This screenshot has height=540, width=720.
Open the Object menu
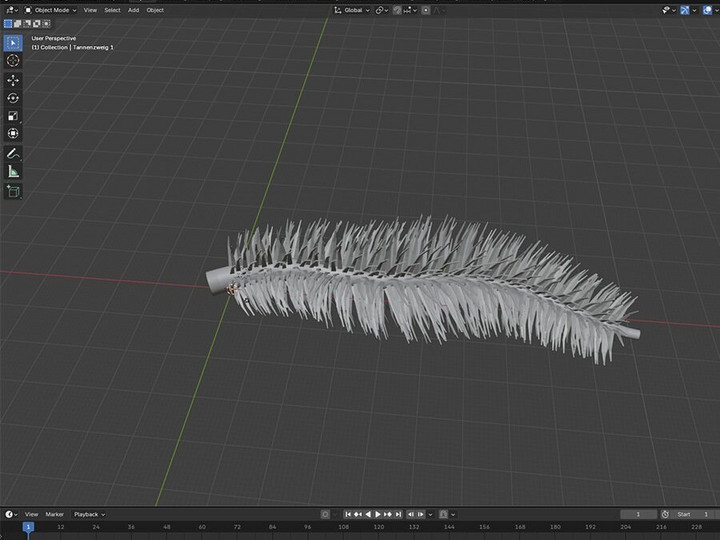tap(155, 10)
